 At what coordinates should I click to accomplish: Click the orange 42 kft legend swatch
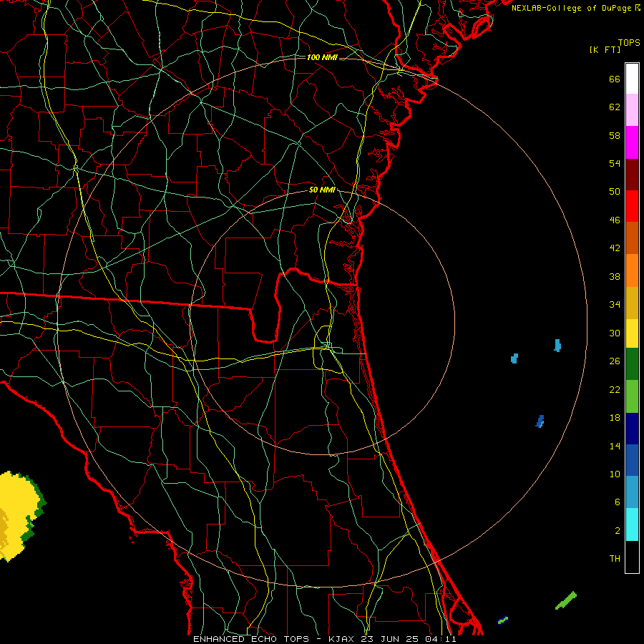632,270
